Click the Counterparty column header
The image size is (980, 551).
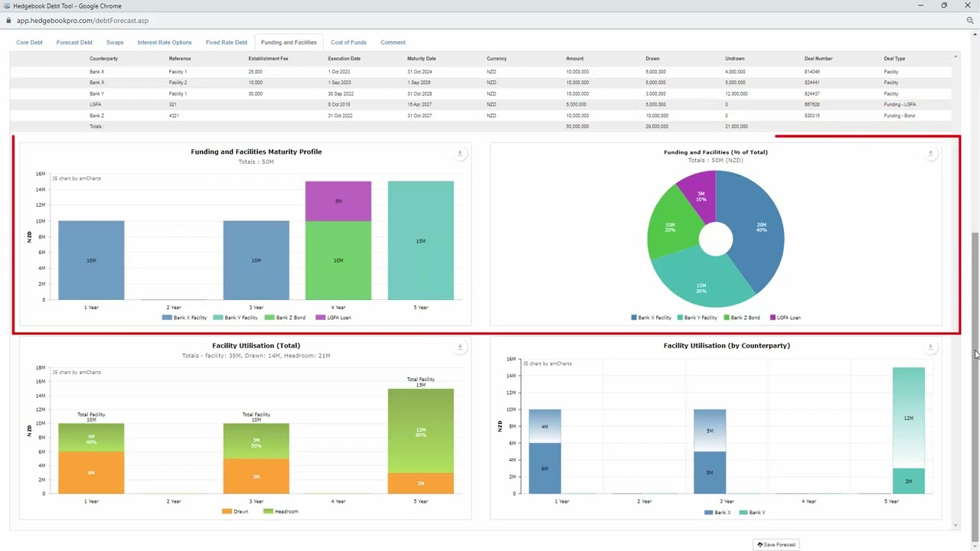[x=103, y=58]
